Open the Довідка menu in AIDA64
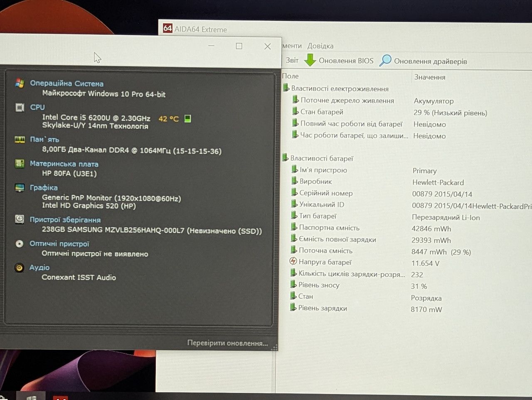Viewport: 532px width, 400px height. [320, 46]
